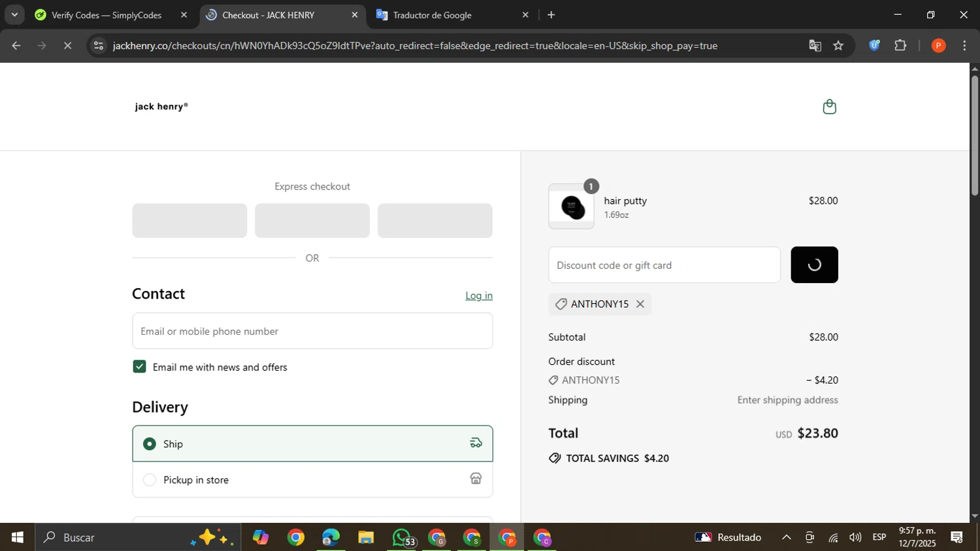Open the notifications center icon

[957, 537]
